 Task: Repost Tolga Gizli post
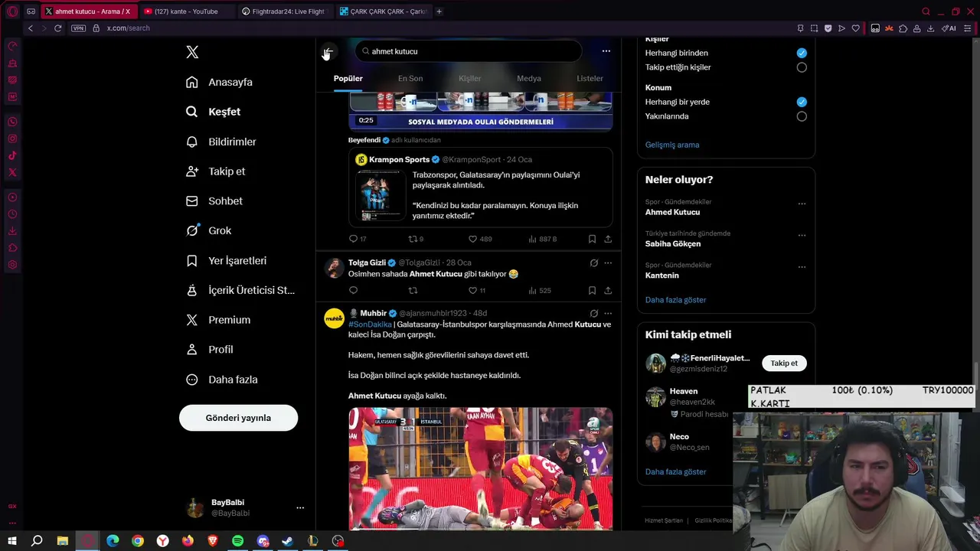coord(413,290)
